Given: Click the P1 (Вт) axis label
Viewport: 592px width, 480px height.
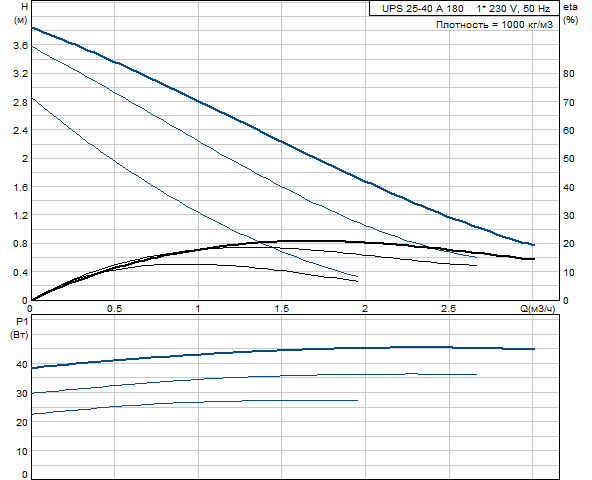Looking at the screenshot, I should click(20, 328).
